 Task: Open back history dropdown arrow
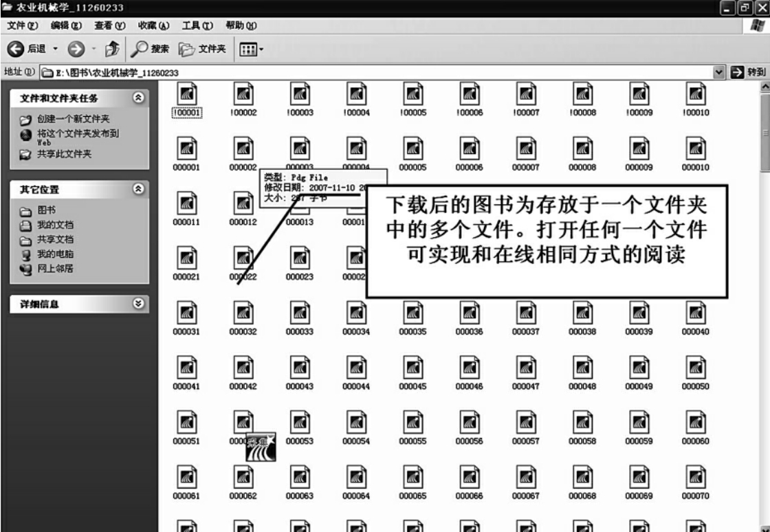56,49
